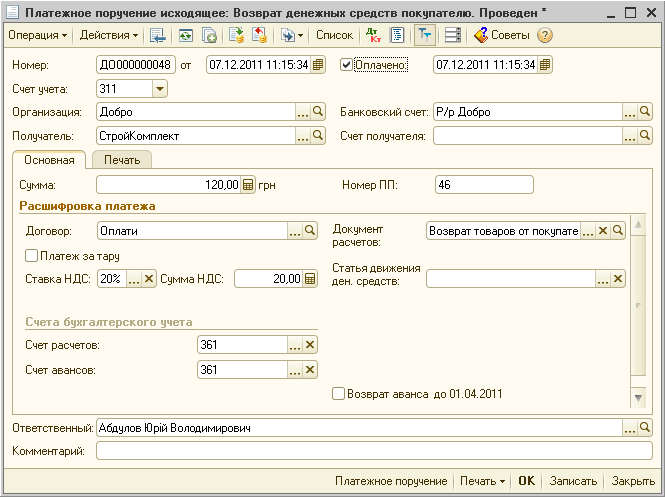The height and width of the screenshot is (497, 665).
Task: Click the copy document toolbar icon
Action: click(x=209, y=35)
